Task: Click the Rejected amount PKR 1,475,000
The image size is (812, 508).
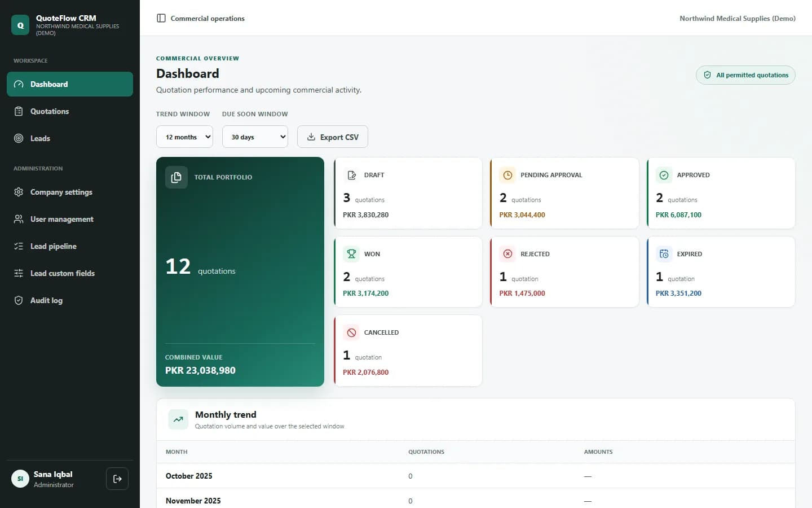Action: coord(522,293)
